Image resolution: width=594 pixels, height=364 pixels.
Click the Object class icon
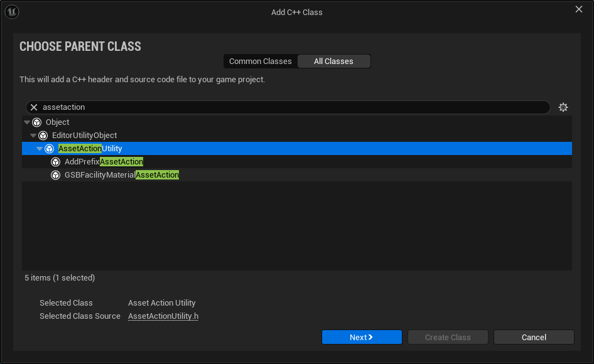coord(37,122)
